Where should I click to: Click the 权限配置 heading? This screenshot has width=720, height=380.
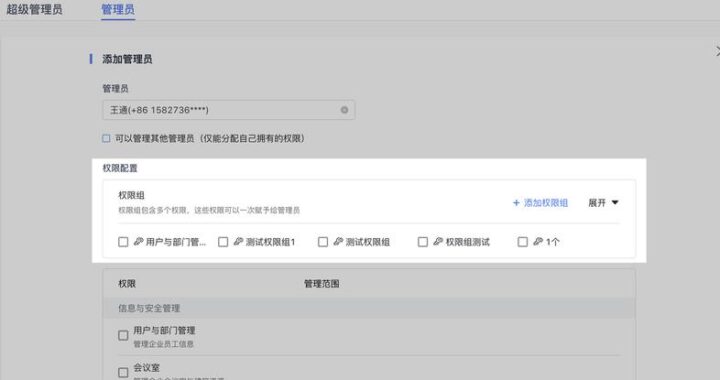(120, 168)
